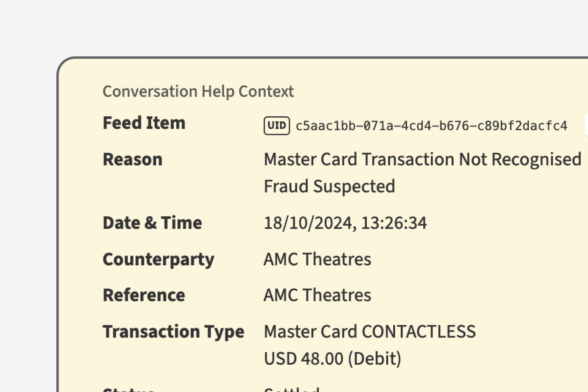Click the partially visible Status label
Screen dimensions: 588x392
pos(129,390)
